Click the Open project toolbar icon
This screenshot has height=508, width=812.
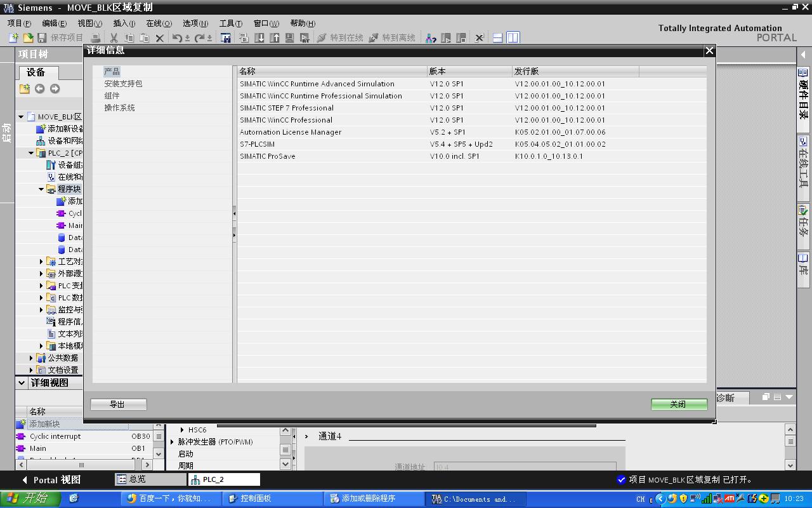(28, 38)
